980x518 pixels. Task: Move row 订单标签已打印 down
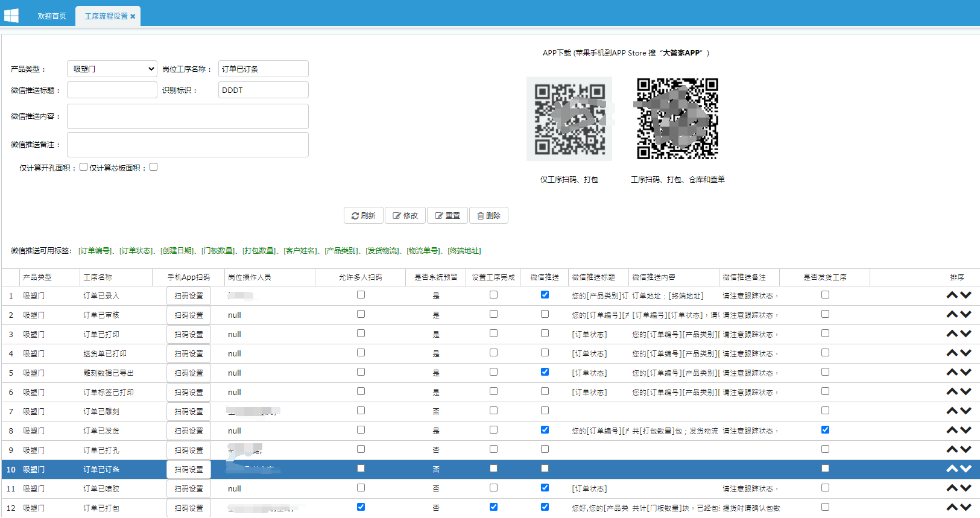966,392
